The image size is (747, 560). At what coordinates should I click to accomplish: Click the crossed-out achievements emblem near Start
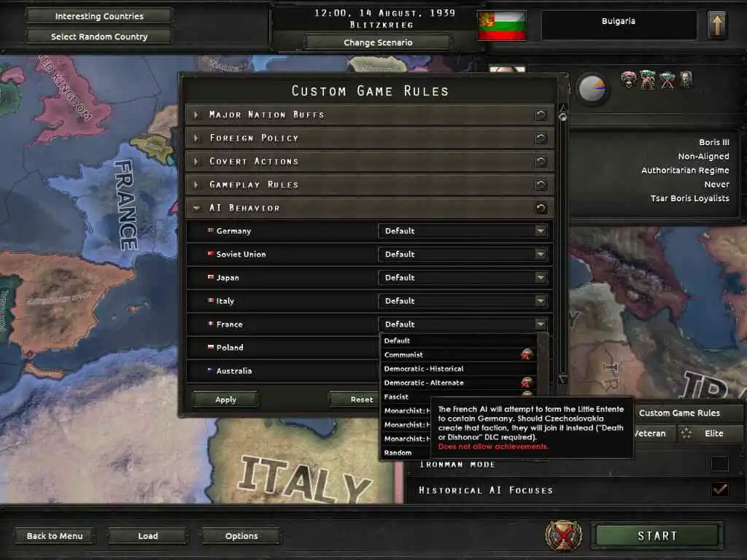click(x=564, y=535)
